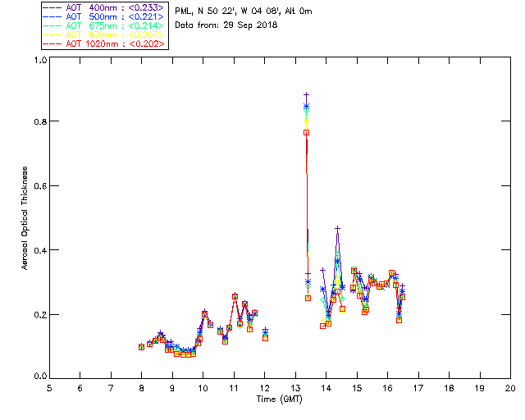Viewport: 525px width, 420px height.
Task: Click the y-axis tick label 0.6
Action: point(40,185)
